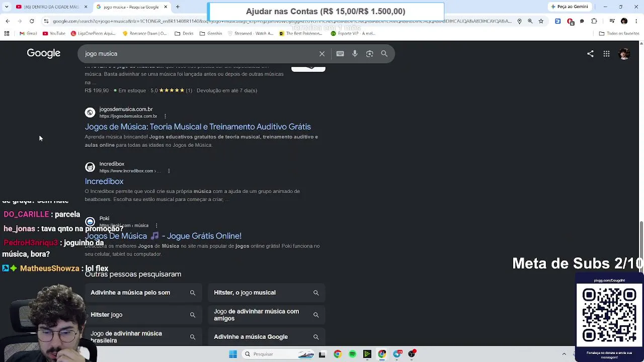Open the 'Todos os favoritos' folder
This screenshot has width=644, height=362.
[619, 34]
